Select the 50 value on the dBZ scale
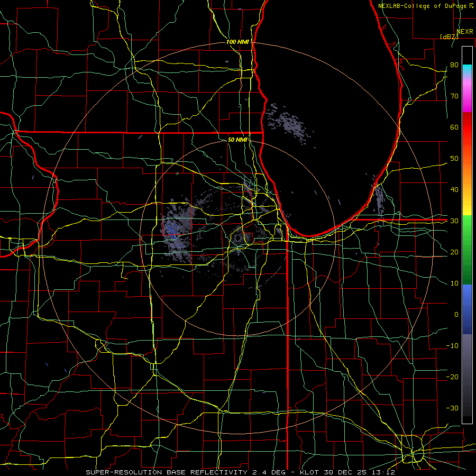The image size is (476, 476). tap(454, 159)
